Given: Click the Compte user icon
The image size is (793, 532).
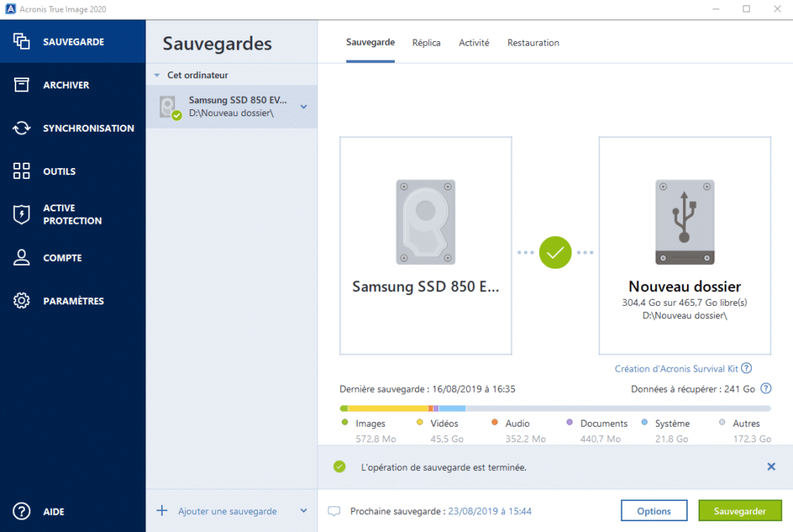Looking at the screenshot, I should 21,257.
